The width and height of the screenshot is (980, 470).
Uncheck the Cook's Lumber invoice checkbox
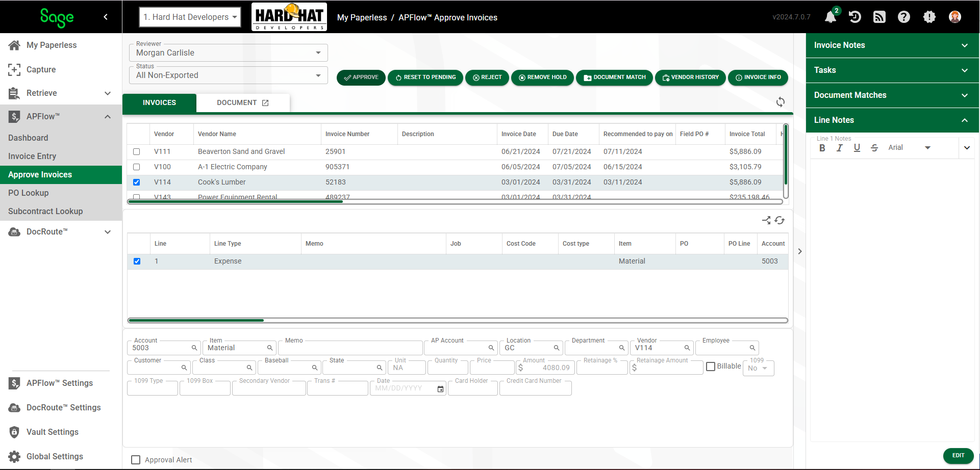[x=136, y=182]
